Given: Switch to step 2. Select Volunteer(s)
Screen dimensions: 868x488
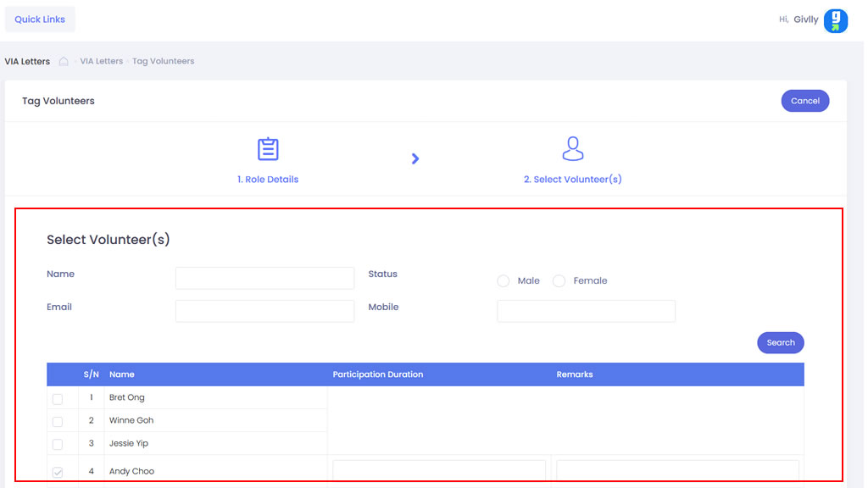Looking at the screenshot, I should (573, 180).
